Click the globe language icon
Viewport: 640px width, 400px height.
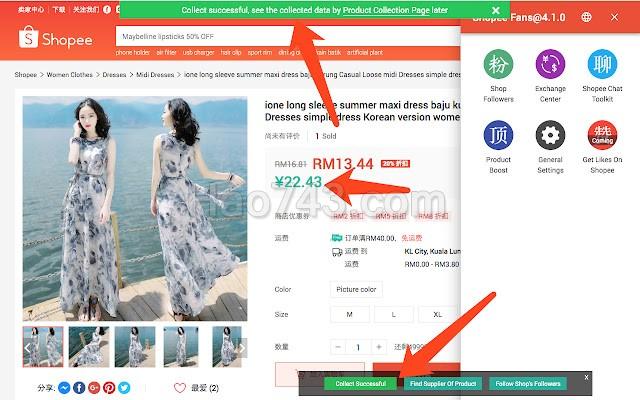point(586,17)
